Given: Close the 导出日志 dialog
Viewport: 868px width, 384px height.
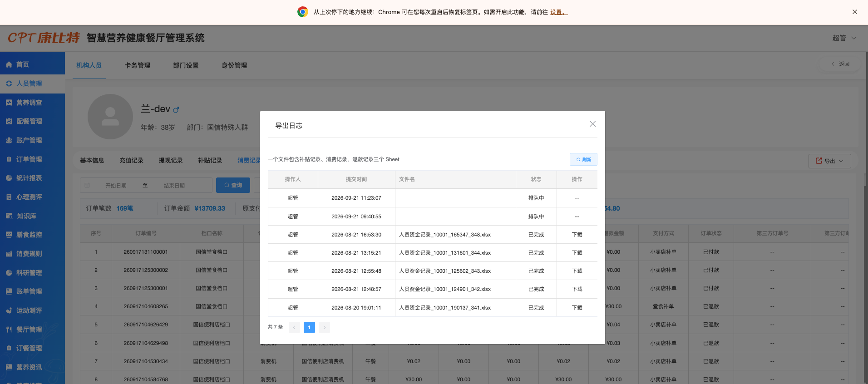Looking at the screenshot, I should click(x=592, y=124).
